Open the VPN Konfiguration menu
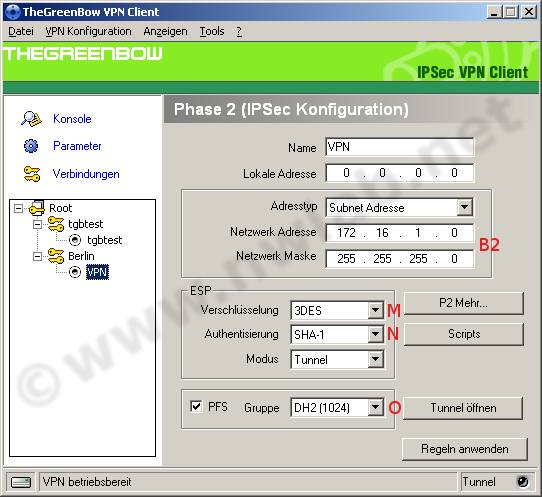 pos(88,31)
